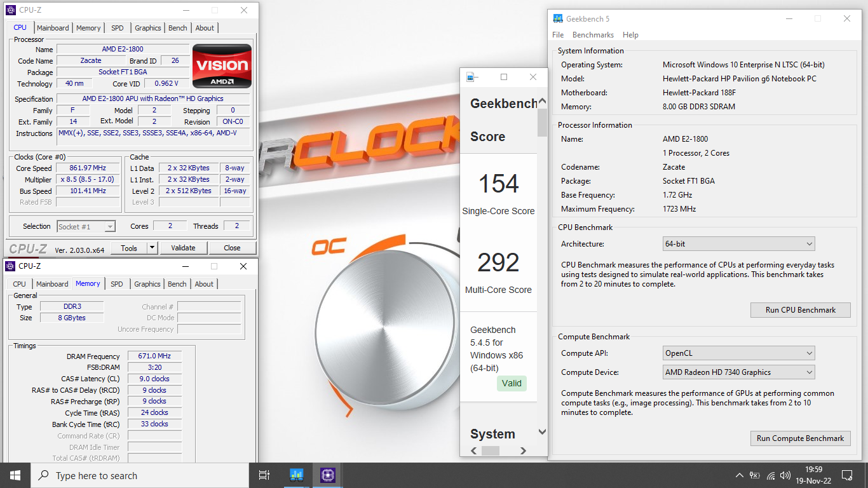Open the battery status tray icon
Viewport: 868px width, 488px height.
coord(755,475)
